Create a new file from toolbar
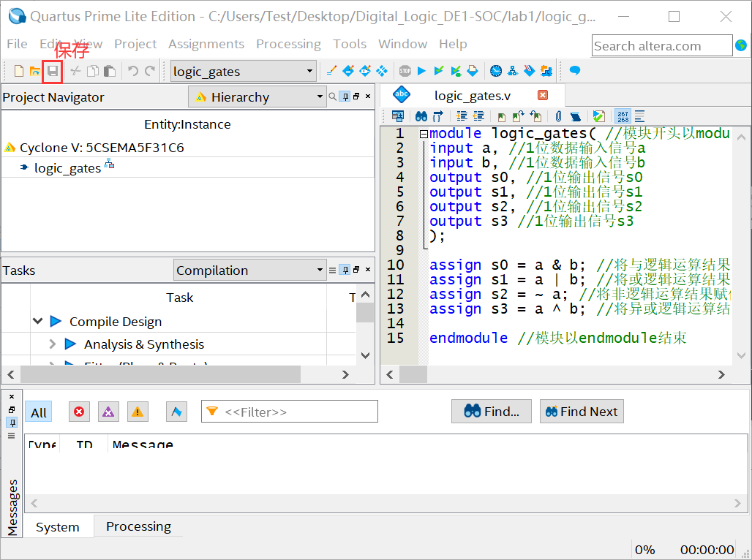The width and height of the screenshot is (752, 560). tap(19, 72)
